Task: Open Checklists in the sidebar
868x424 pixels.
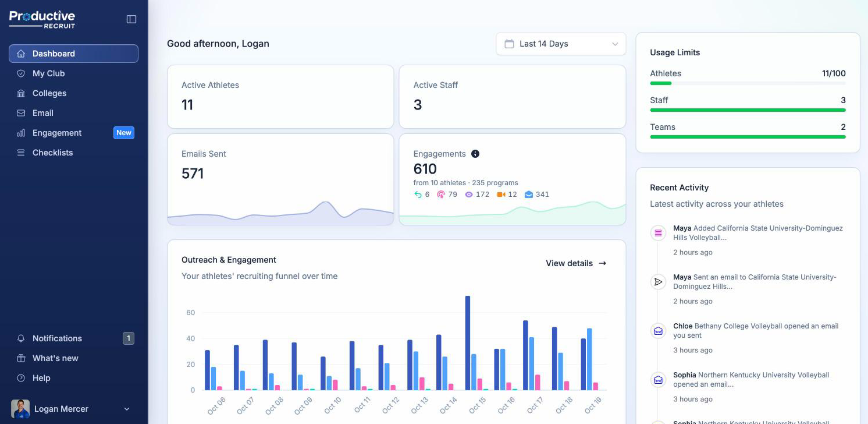Action: [73, 153]
